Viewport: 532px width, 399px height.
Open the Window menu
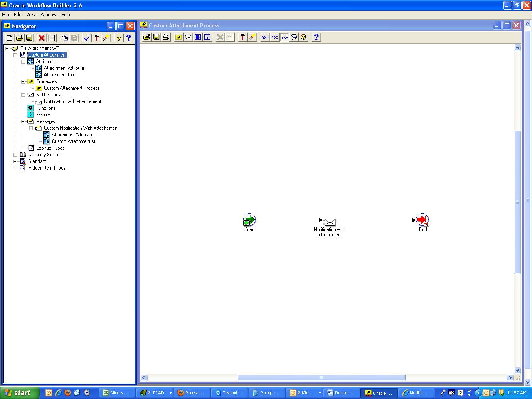click(x=48, y=15)
